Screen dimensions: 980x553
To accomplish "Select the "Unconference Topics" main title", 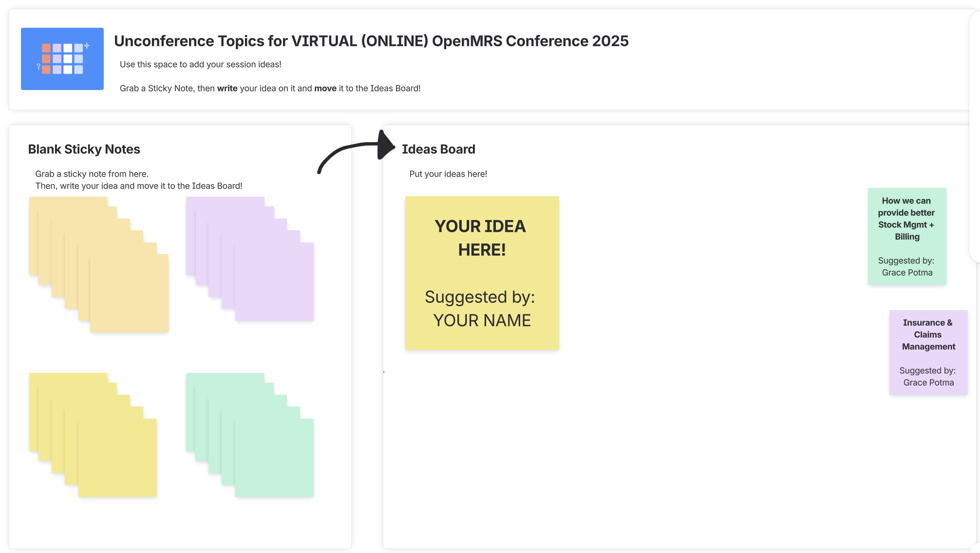I will pyautogui.click(x=371, y=41).
